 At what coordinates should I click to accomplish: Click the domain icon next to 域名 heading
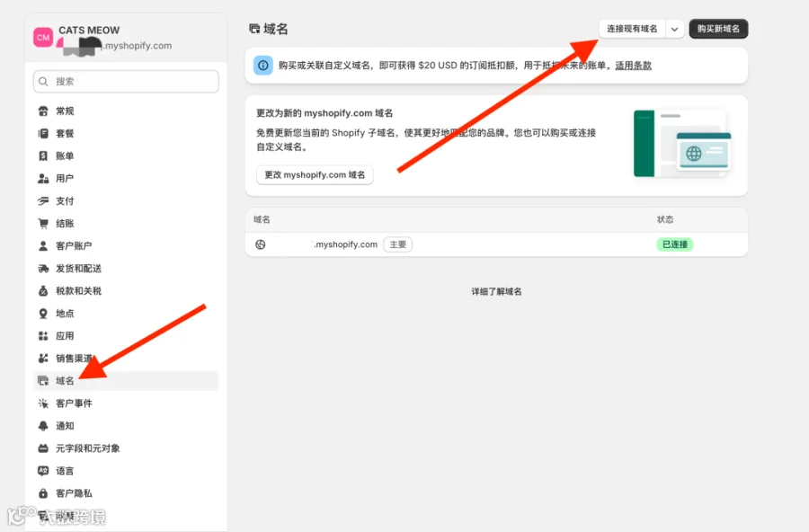[x=254, y=29]
